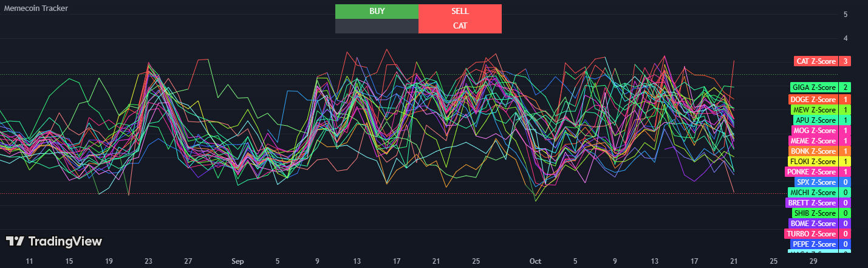Click the 5 on the price scale
Image resolution: width=868 pixels, height=268 pixels.
(x=845, y=15)
